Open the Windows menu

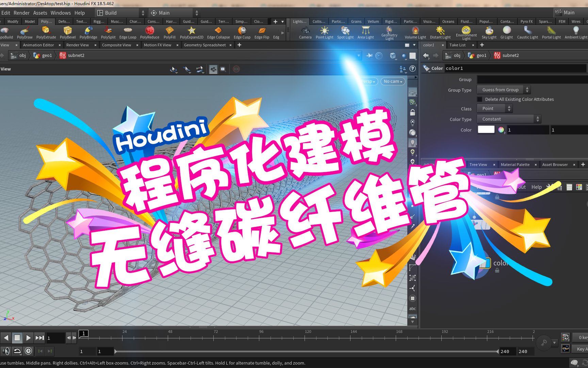pyautogui.click(x=61, y=13)
